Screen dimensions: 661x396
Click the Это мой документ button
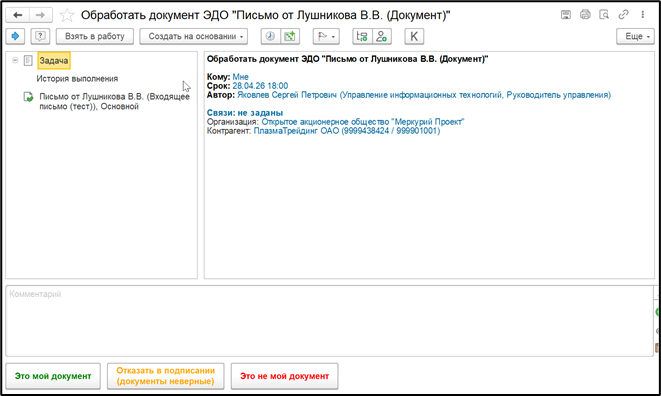click(x=53, y=376)
